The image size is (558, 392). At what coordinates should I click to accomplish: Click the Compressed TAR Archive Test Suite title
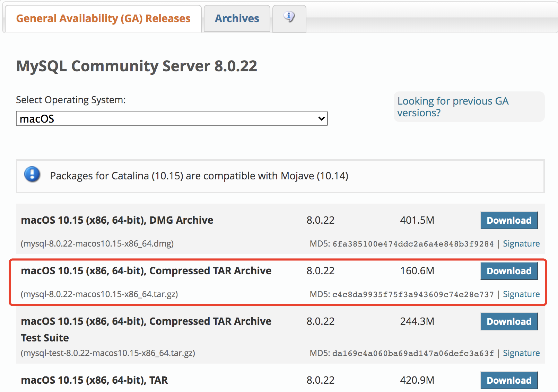point(146,329)
